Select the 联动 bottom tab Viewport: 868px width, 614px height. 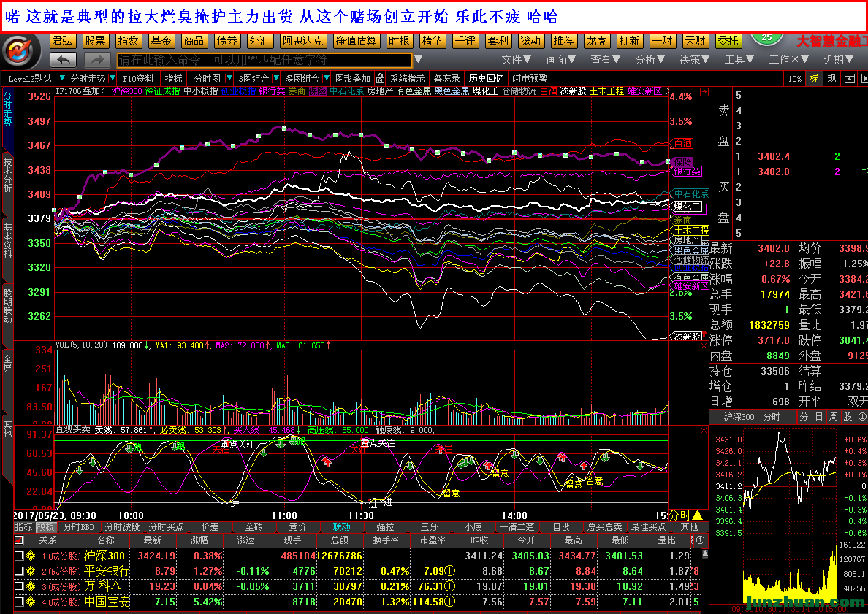click(341, 527)
